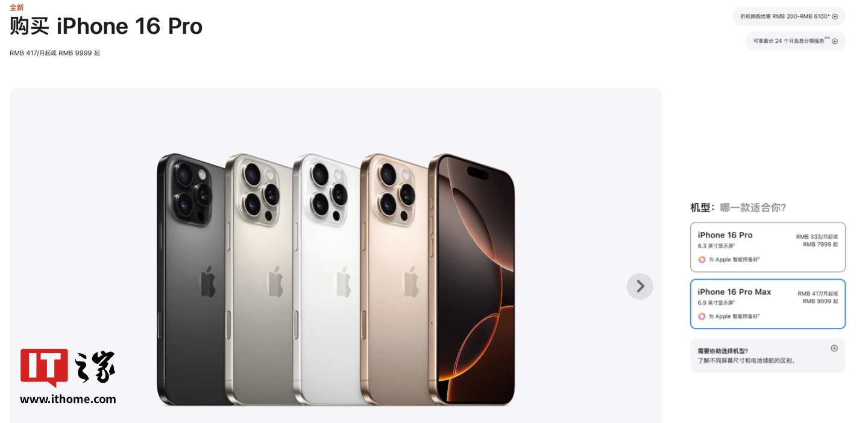Screen dimensions: 868x423
Task: Click the plus icon in the model help box
Action: click(x=834, y=348)
